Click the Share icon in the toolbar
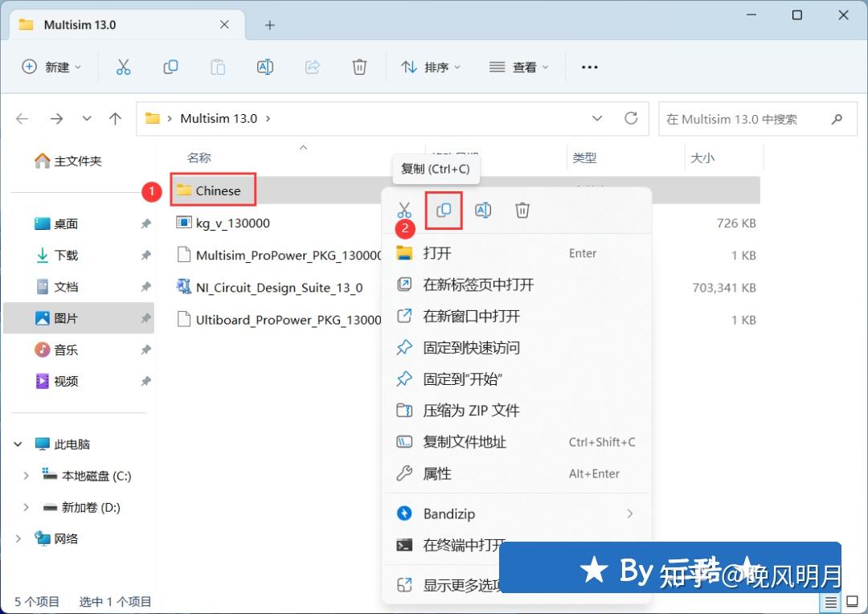 coord(312,67)
